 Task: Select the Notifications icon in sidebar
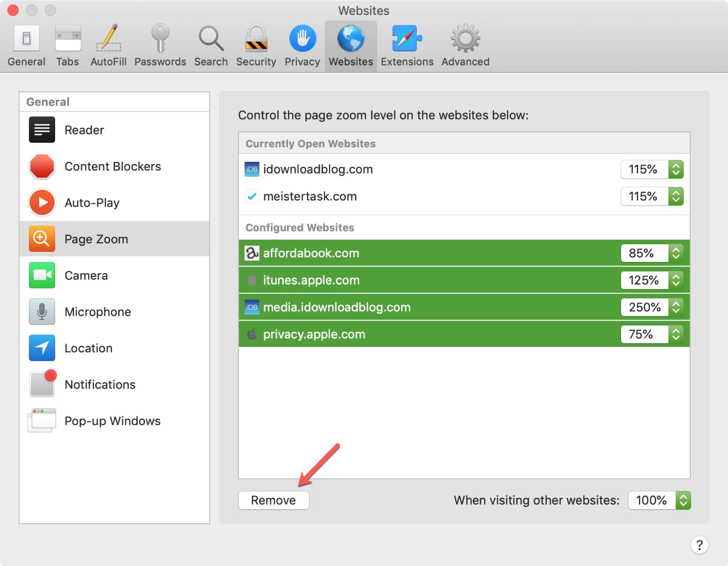pos(43,383)
